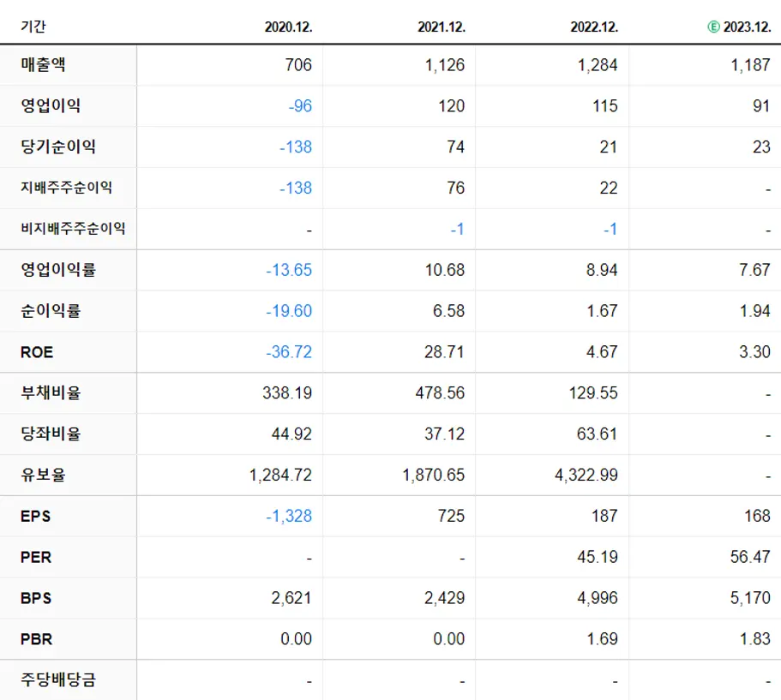
Task: Click the 7.67 operating margin value
Action: click(x=754, y=270)
